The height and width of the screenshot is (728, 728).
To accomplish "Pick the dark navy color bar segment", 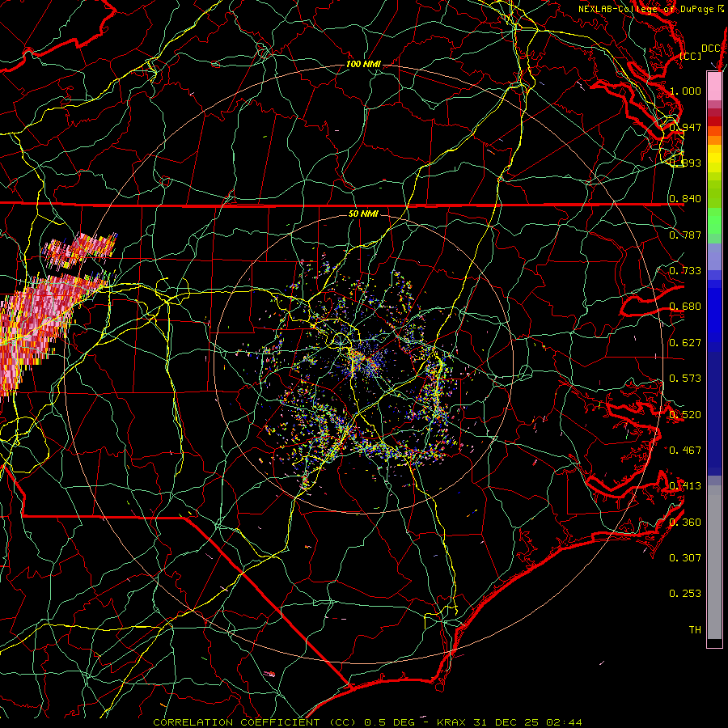I will pyautogui.click(x=714, y=413).
